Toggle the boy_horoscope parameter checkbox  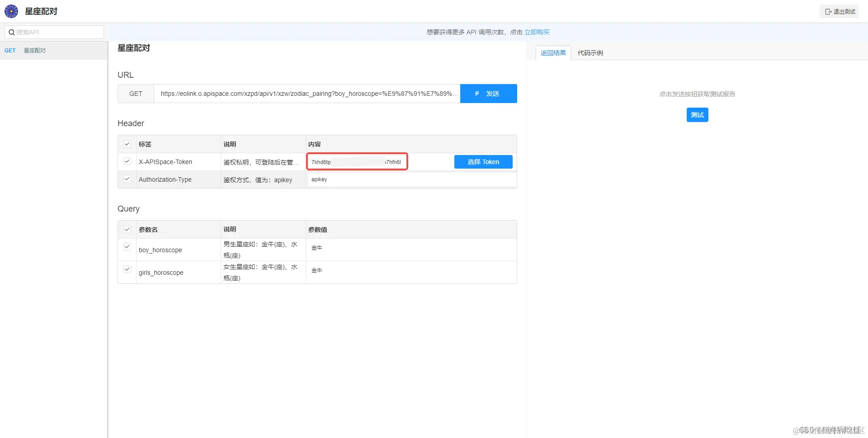coord(127,246)
